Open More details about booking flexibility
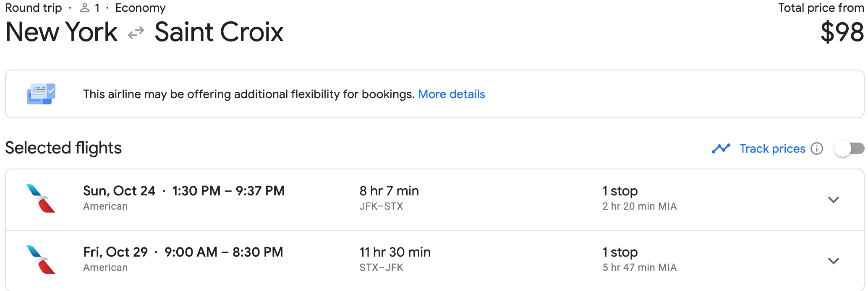Screen dimensions: 868x291 click(452, 94)
